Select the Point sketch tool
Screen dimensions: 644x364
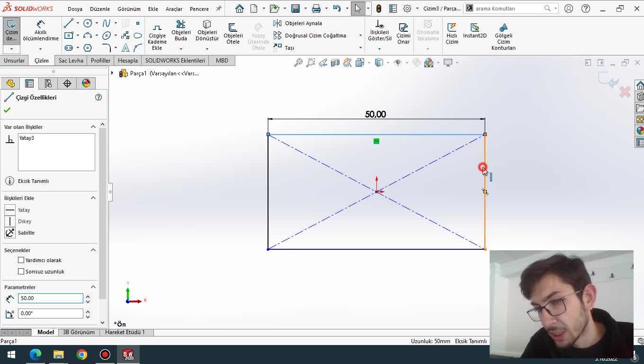coord(138,23)
